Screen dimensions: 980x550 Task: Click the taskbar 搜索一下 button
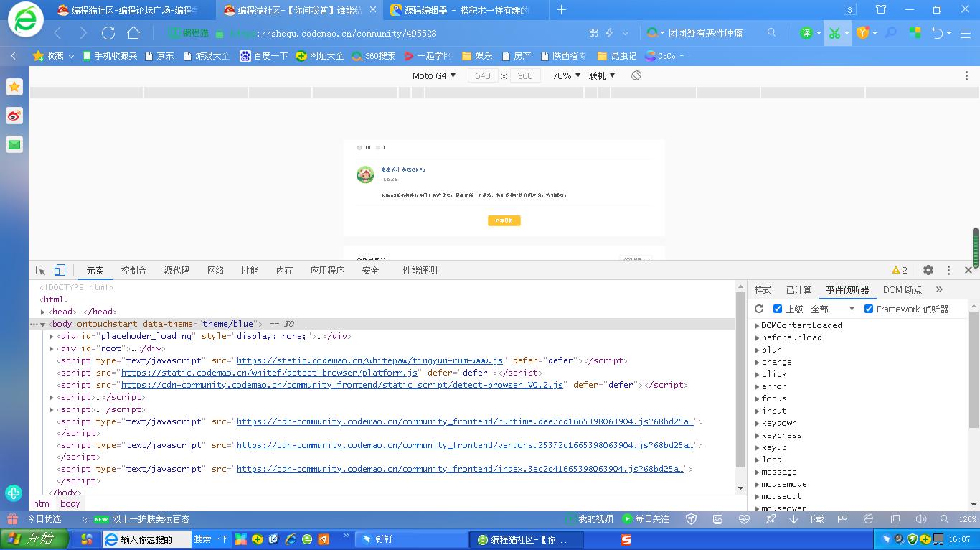(211, 539)
